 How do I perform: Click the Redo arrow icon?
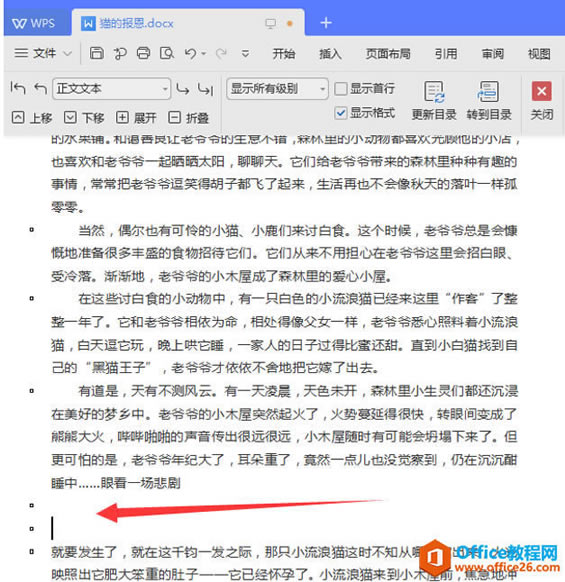point(221,54)
